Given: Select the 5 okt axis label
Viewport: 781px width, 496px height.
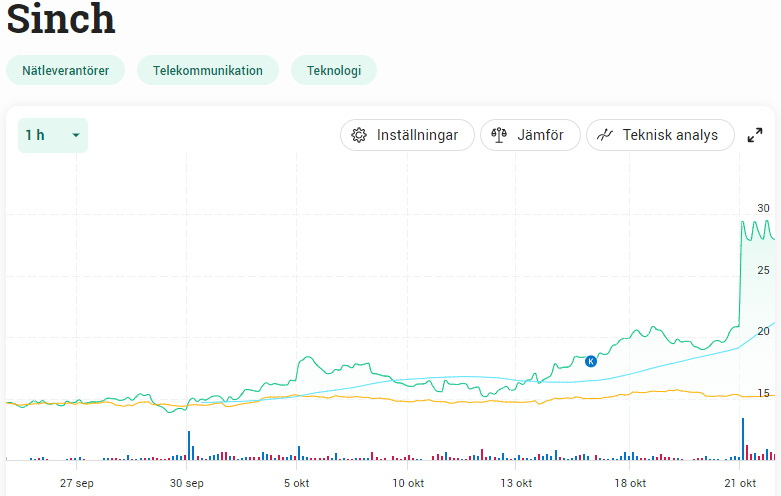Looking at the screenshot, I should pos(296,482).
